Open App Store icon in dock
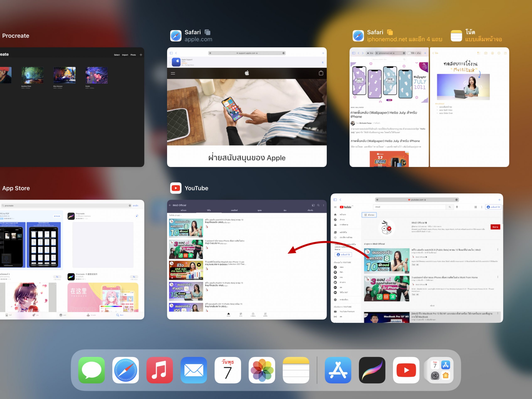This screenshot has height=399, width=532. click(338, 370)
